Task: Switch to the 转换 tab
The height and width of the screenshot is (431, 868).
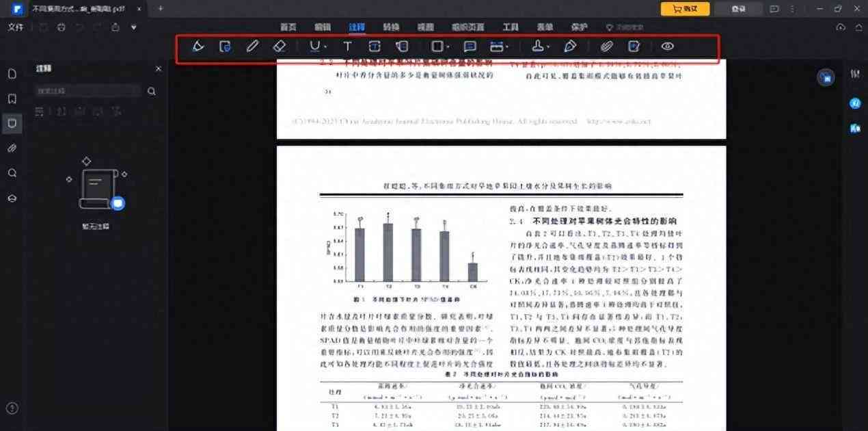Action: click(x=391, y=27)
